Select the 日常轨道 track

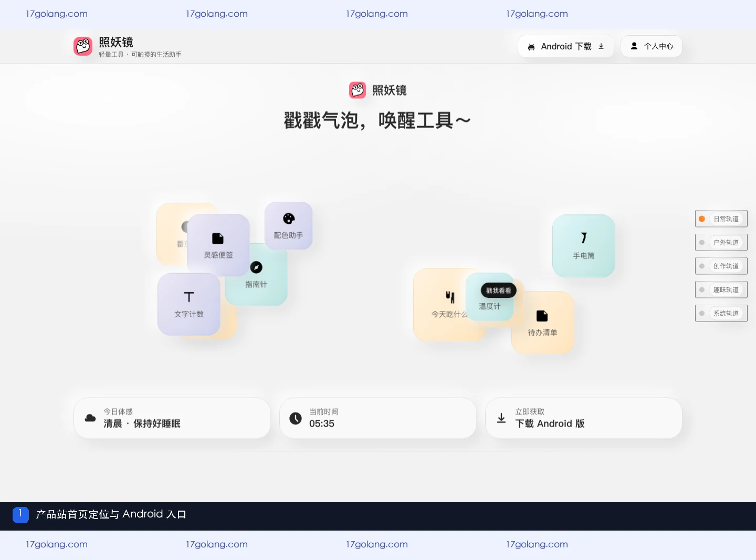click(x=721, y=219)
